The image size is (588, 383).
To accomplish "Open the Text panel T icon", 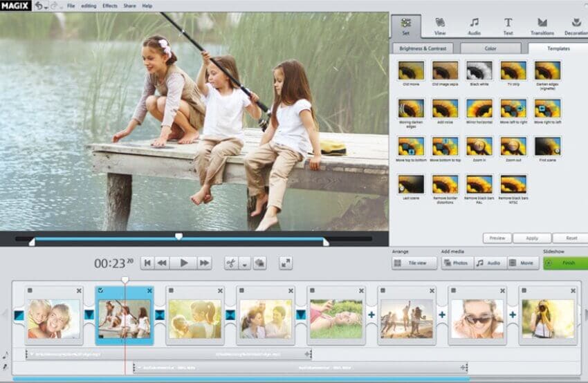I will click(x=508, y=23).
